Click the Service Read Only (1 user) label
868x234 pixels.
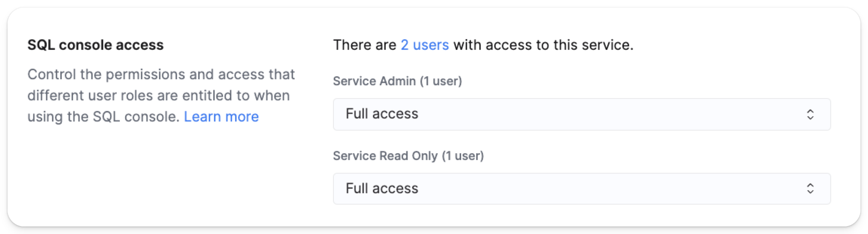click(x=408, y=156)
